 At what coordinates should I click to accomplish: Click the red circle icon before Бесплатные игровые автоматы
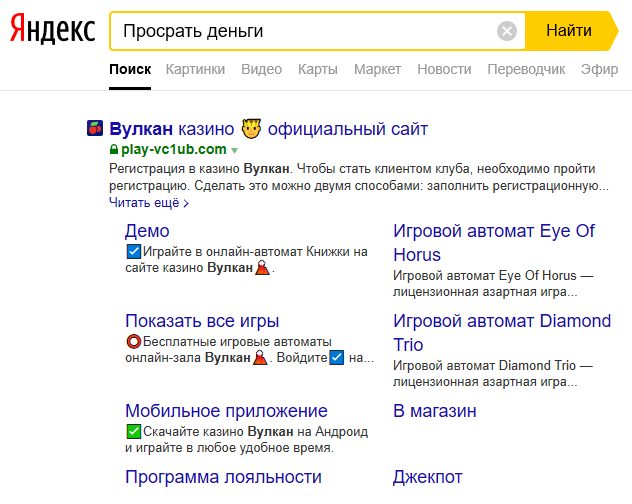[133, 342]
